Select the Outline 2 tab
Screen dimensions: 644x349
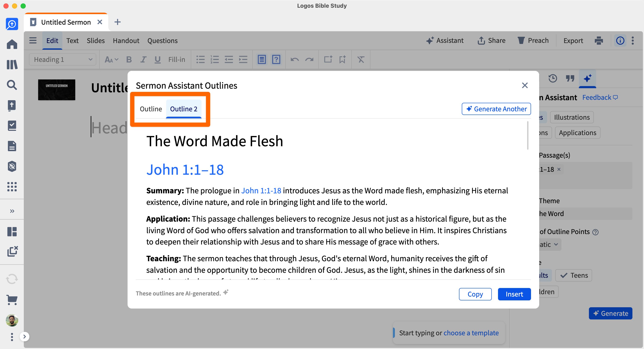(x=184, y=109)
